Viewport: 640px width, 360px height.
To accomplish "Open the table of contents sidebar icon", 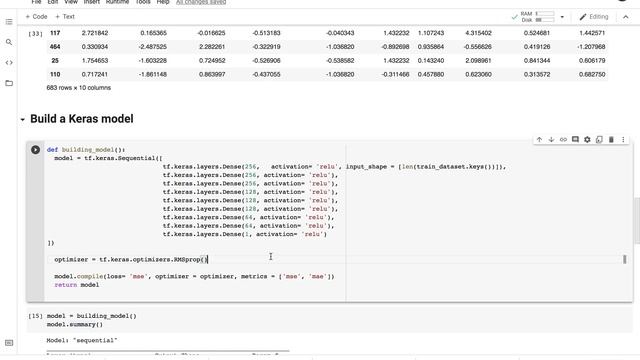I will click(x=9, y=22).
